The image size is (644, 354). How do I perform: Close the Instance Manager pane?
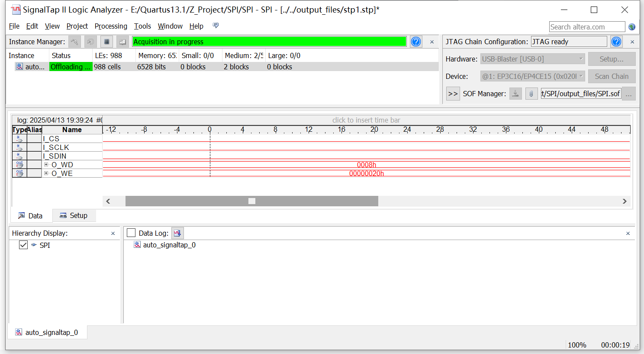tap(432, 42)
